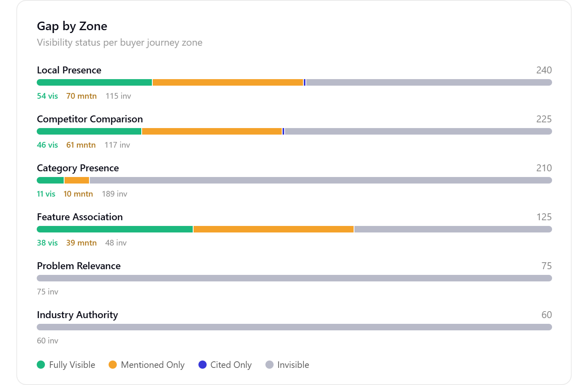Click the Problem Relevance zone label

pos(79,266)
